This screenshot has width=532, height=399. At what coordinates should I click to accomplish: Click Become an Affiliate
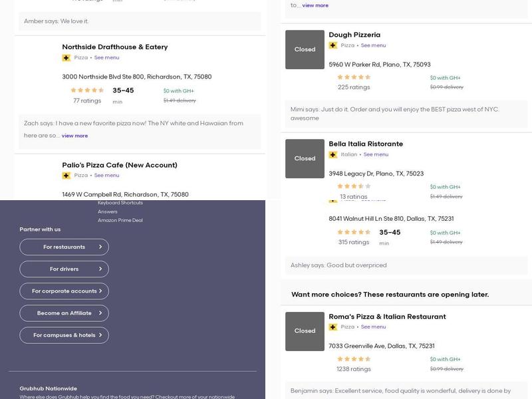pyautogui.click(x=65, y=313)
